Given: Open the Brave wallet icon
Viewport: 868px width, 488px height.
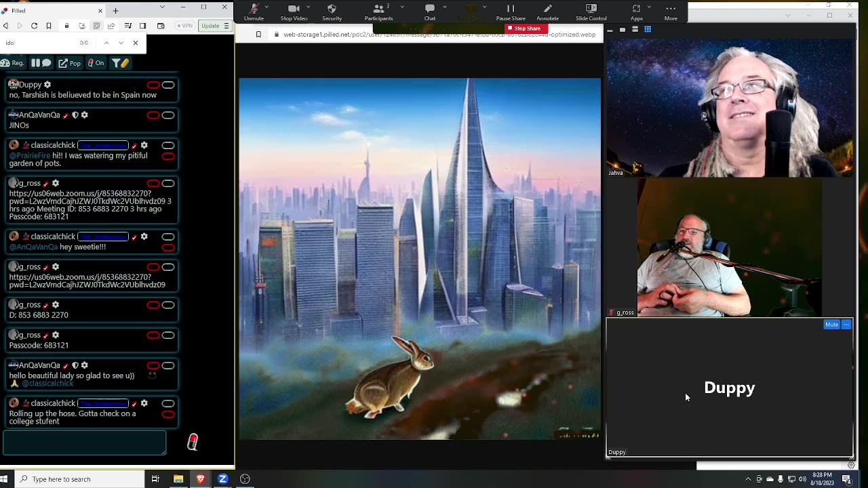Looking at the screenshot, I should pyautogui.click(x=161, y=26).
